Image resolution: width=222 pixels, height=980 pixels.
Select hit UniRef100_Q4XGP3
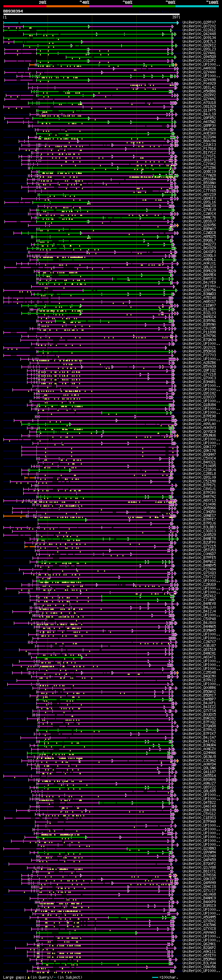click(x=199, y=252)
